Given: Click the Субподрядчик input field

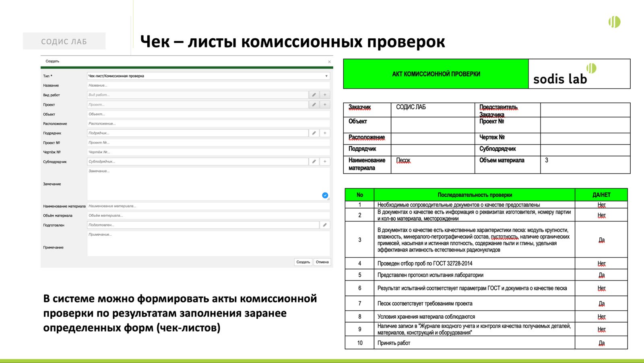Looking at the screenshot, I should click(x=198, y=162).
